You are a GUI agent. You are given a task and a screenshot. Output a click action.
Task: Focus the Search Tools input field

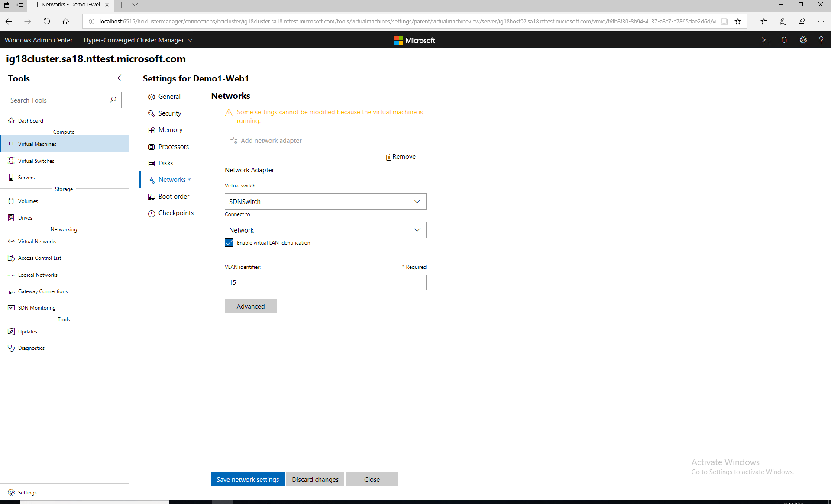point(64,100)
